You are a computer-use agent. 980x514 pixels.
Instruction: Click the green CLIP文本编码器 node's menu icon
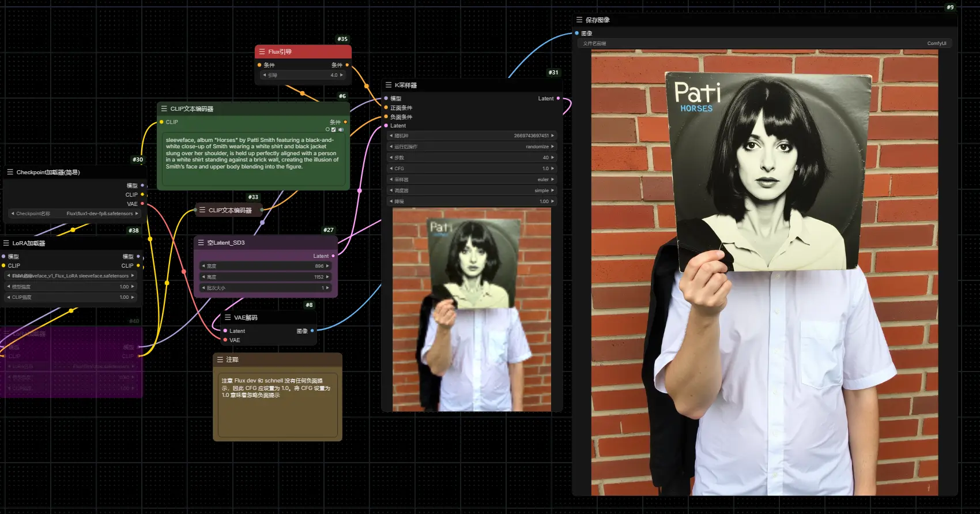164,108
